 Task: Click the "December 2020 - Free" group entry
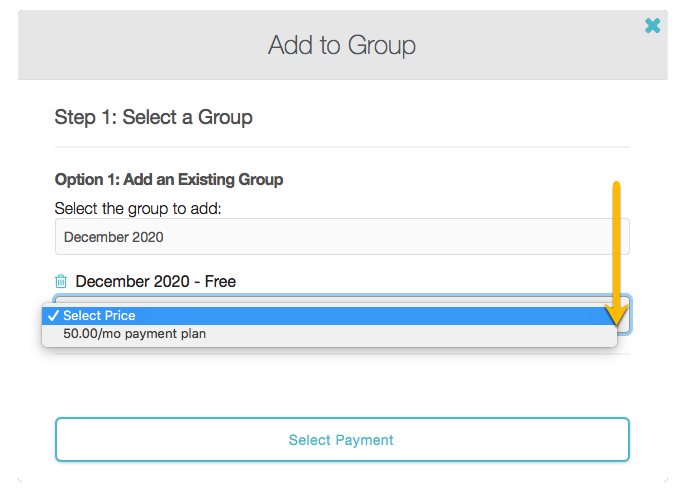[x=155, y=282]
